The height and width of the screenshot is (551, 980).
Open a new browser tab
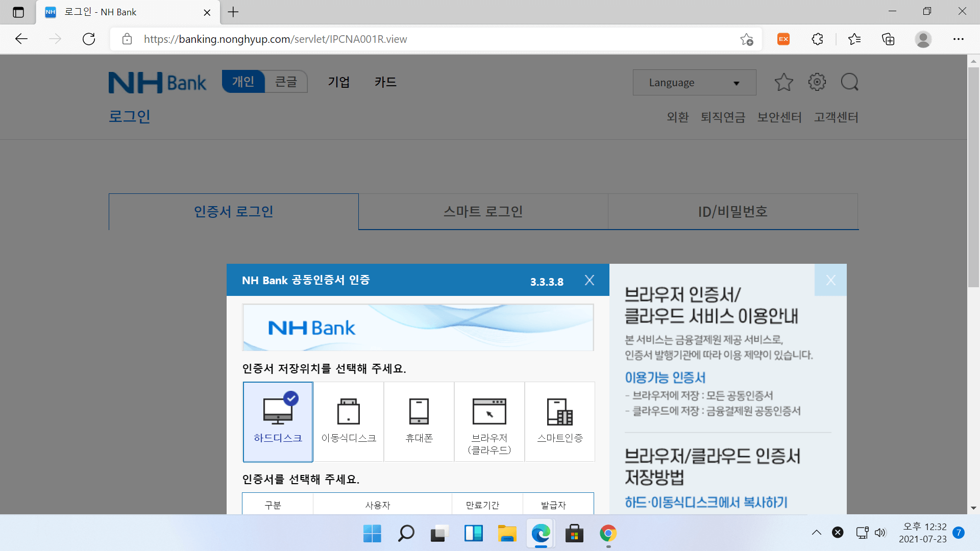[x=233, y=12]
